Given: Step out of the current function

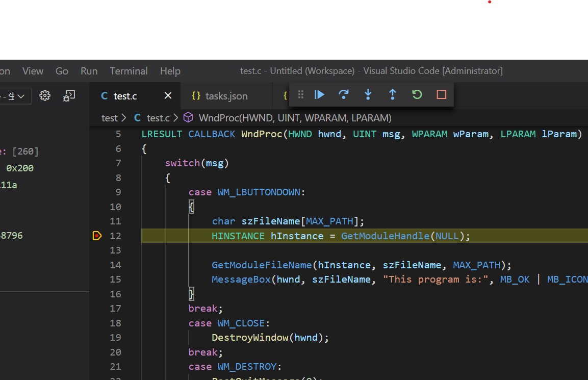Looking at the screenshot, I should click(392, 94).
